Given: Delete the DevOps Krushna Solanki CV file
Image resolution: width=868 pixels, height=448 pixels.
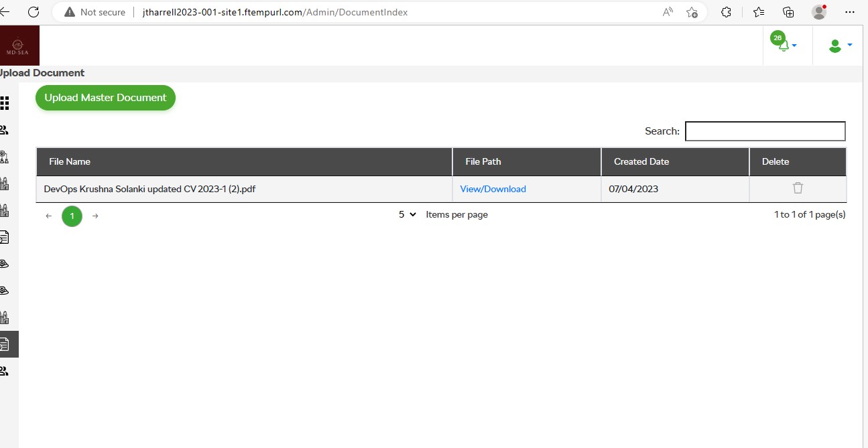Looking at the screenshot, I should tap(798, 188).
